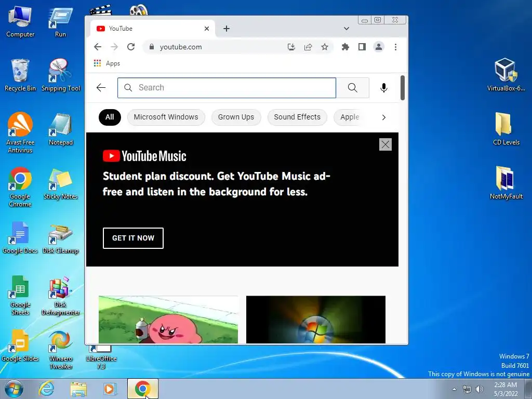Bookmark this tab with the star
Image resolution: width=532 pixels, height=399 pixels.
point(325,47)
